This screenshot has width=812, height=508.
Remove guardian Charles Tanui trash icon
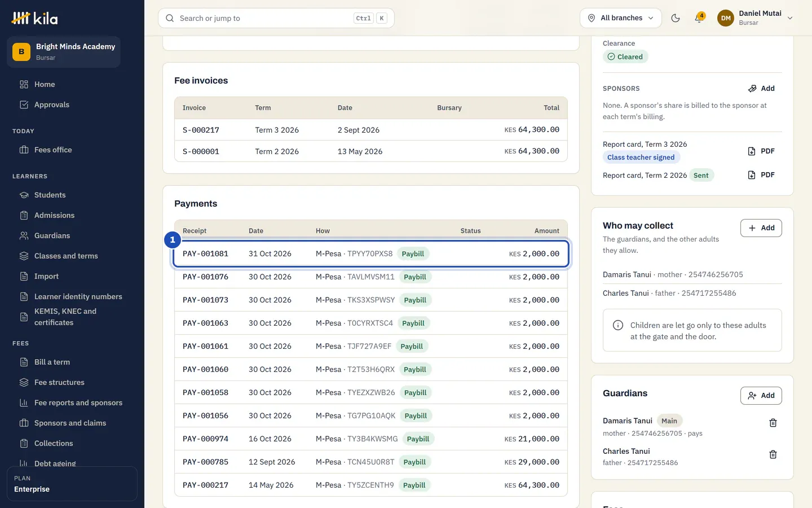[x=773, y=454]
